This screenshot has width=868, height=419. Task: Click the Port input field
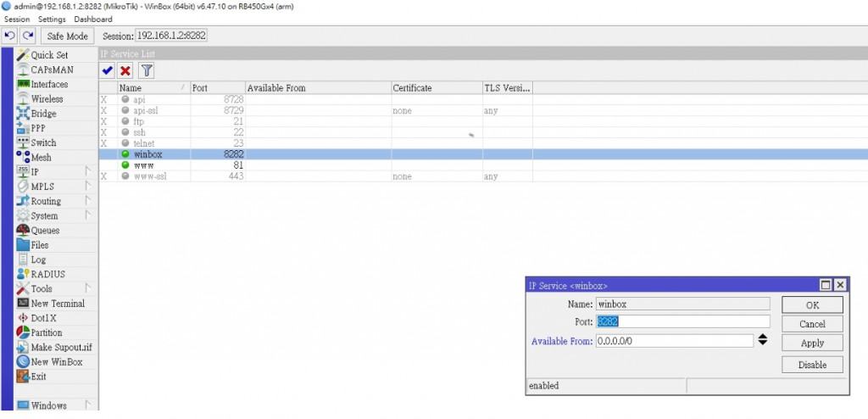pos(682,322)
